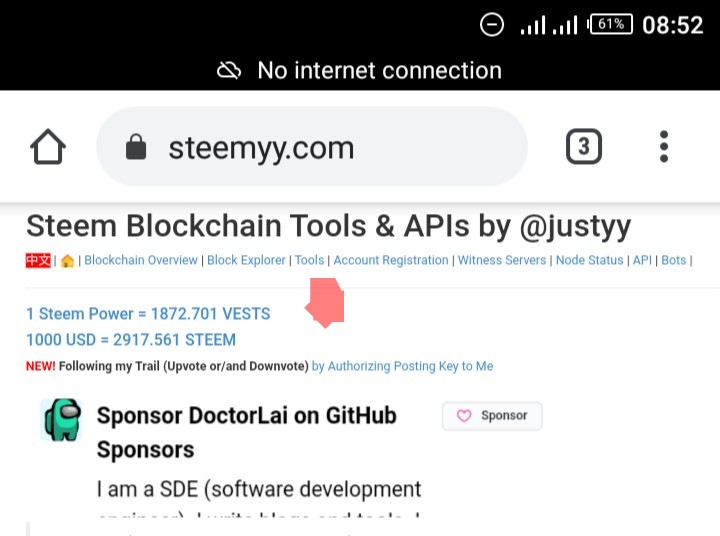Tap the padlock site security icon

pyautogui.click(x=136, y=148)
